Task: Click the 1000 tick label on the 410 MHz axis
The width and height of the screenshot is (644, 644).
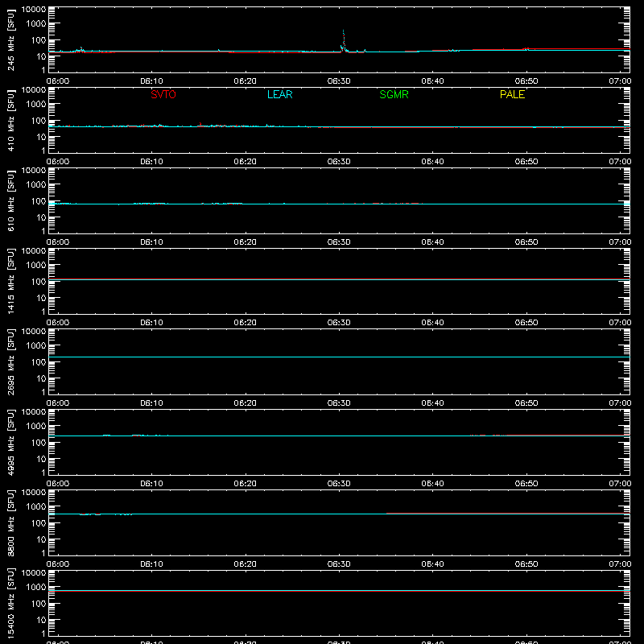Action: pyautogui.click(x=36, y=105)
